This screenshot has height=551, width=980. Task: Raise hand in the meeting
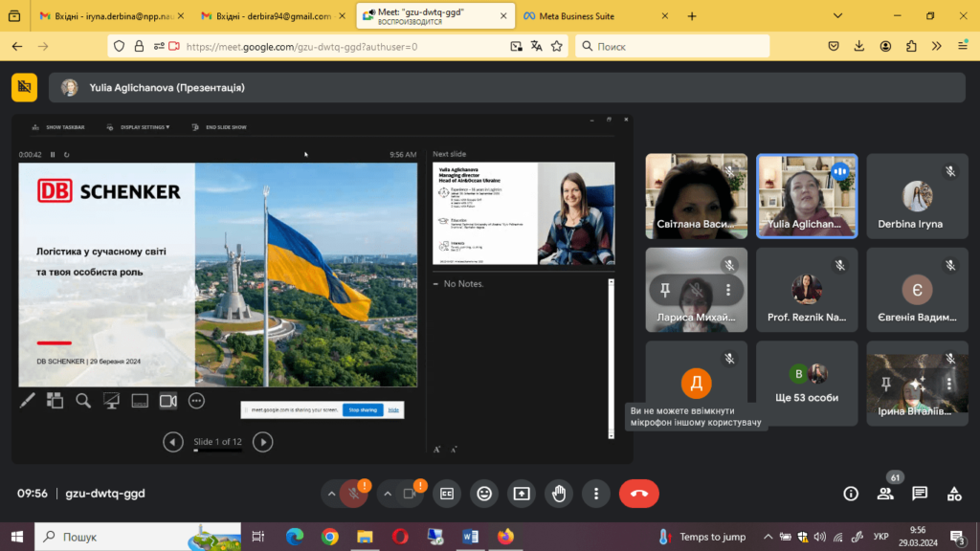(x=559, y=494)
